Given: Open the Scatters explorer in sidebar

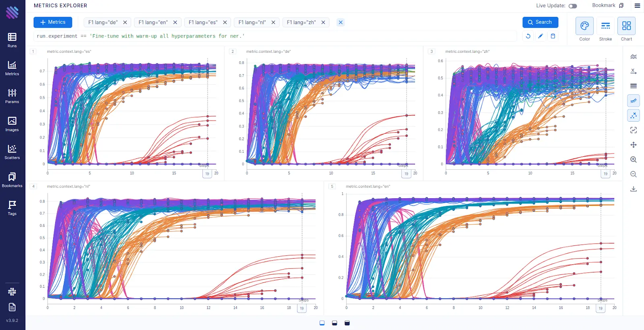Looking at the screenshot, I should click(x=12, y=152).
